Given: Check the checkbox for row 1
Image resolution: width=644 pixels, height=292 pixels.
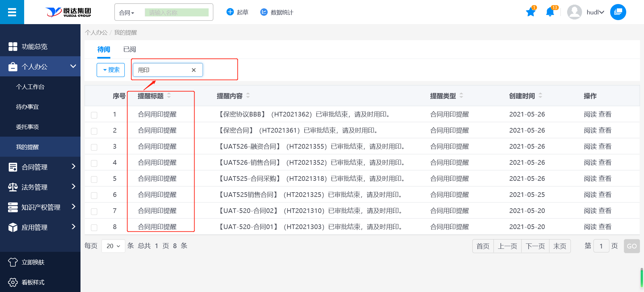Looking at the screenshot, I should (x=94, y=115).
